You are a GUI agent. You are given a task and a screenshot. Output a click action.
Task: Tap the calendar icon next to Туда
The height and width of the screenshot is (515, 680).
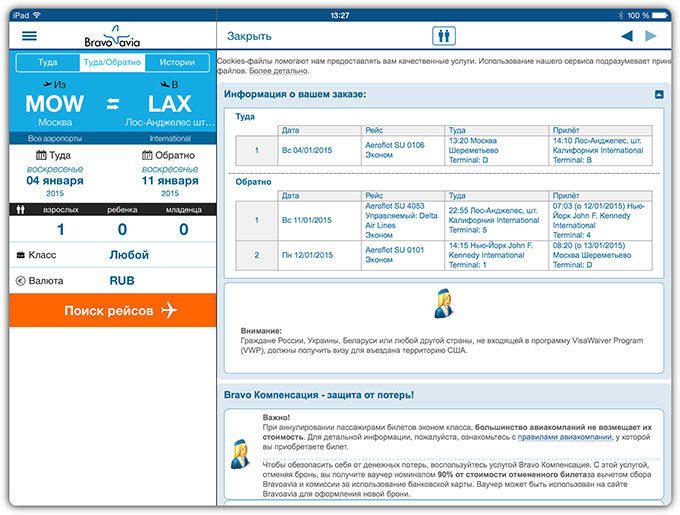41,155
